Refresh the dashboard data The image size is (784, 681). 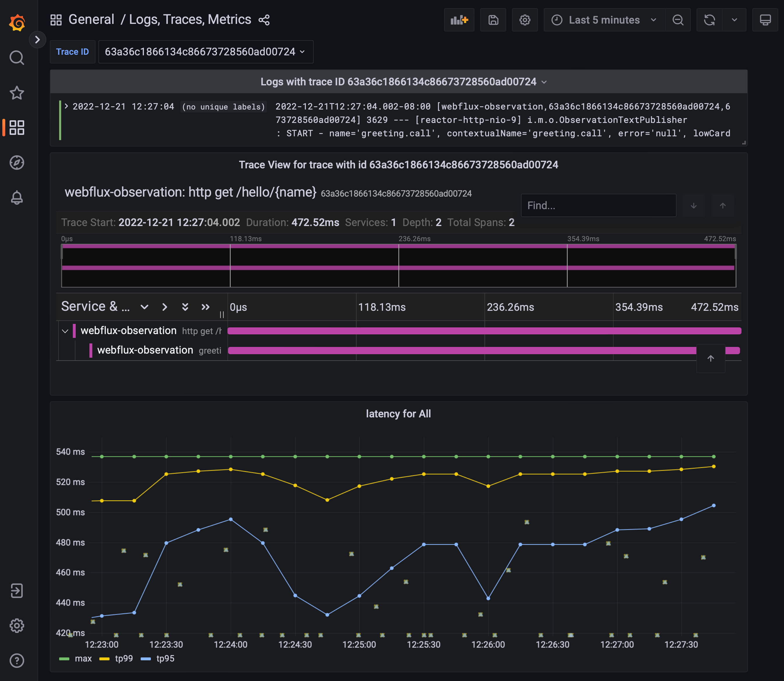[710, 20]
